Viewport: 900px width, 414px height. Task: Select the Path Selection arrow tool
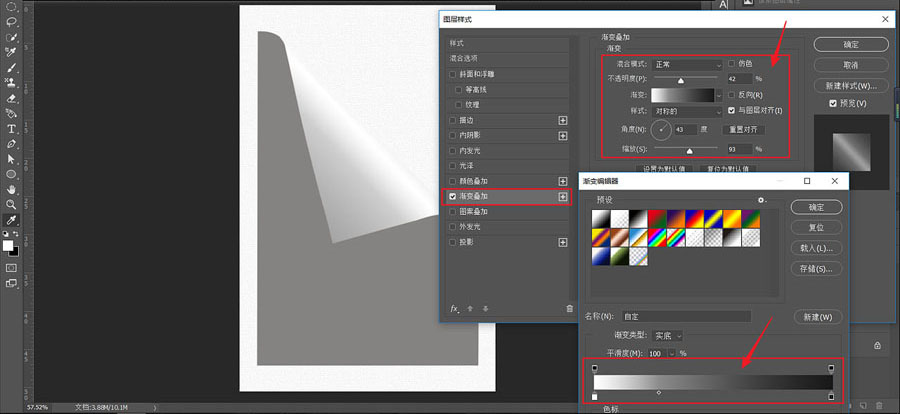tap(11, 159)
